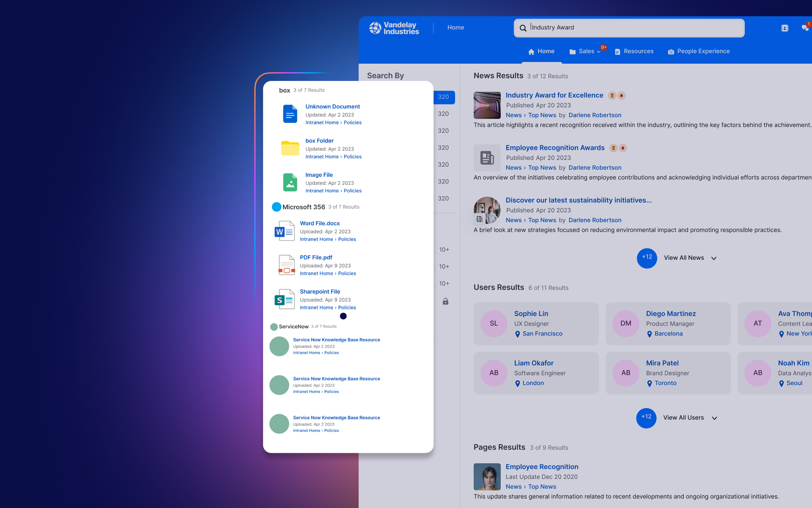The image size is (812, 508).
Task: Open the contacts directory icon in header
Action: (x=785, y=28)
